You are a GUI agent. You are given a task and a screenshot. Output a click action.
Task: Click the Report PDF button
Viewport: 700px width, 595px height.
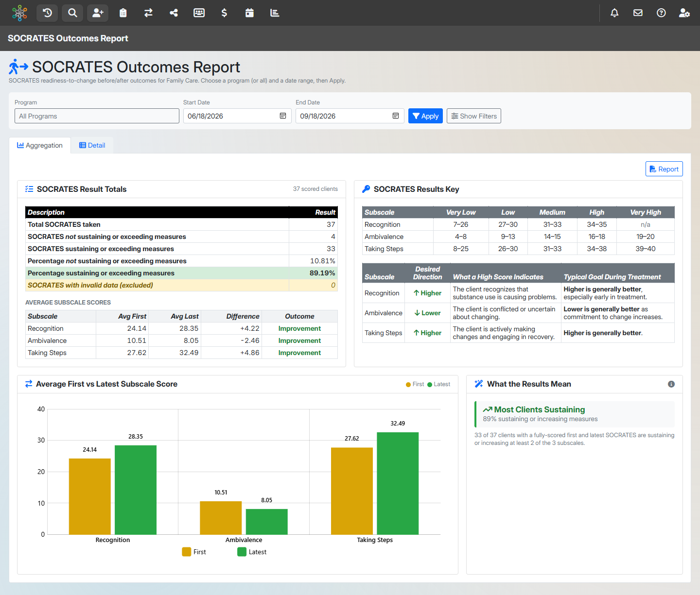click(x=664, y=169)
